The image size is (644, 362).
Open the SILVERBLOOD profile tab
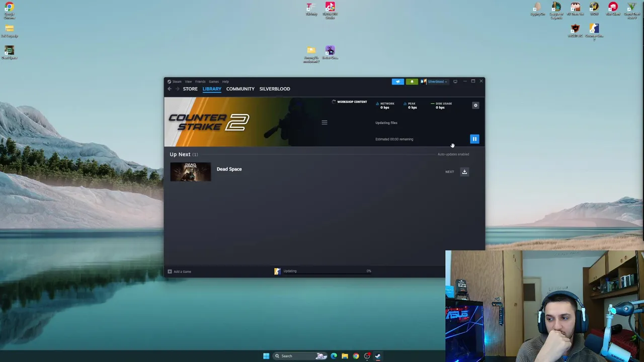(275, 89)
